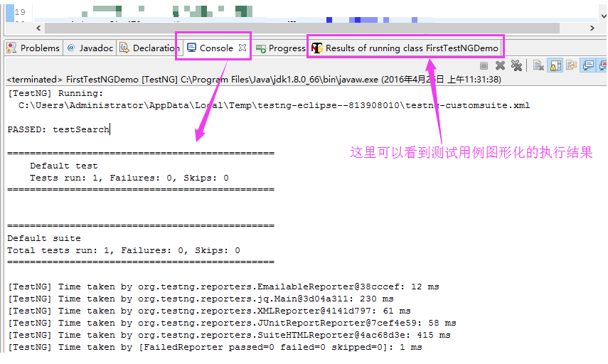Click the TestNG results tab icon
Viewport: 608px width, 364px height.
pos(316,48)
